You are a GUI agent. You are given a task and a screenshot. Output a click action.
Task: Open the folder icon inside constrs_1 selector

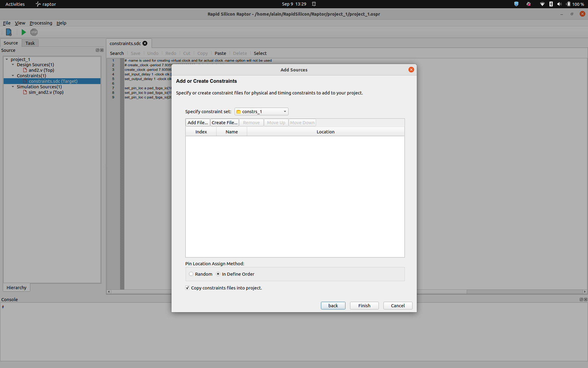239,111
